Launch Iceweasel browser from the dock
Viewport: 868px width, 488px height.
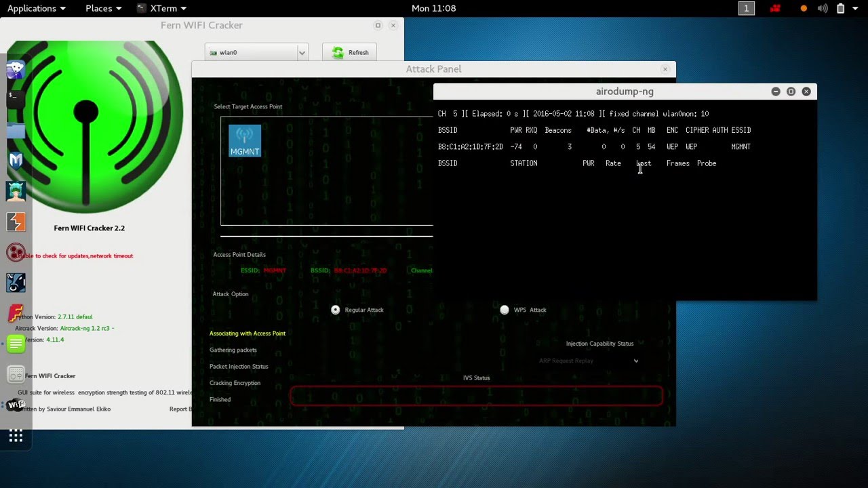16,68
